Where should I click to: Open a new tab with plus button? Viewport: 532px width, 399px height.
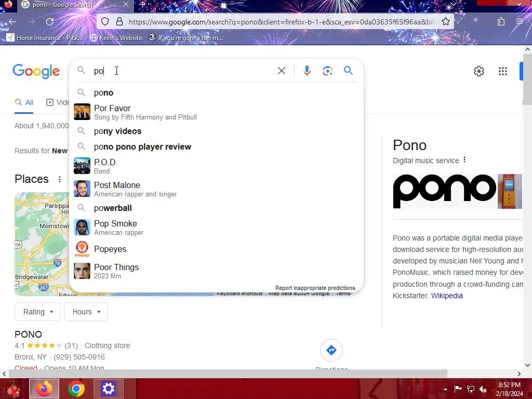pos(143,4)
